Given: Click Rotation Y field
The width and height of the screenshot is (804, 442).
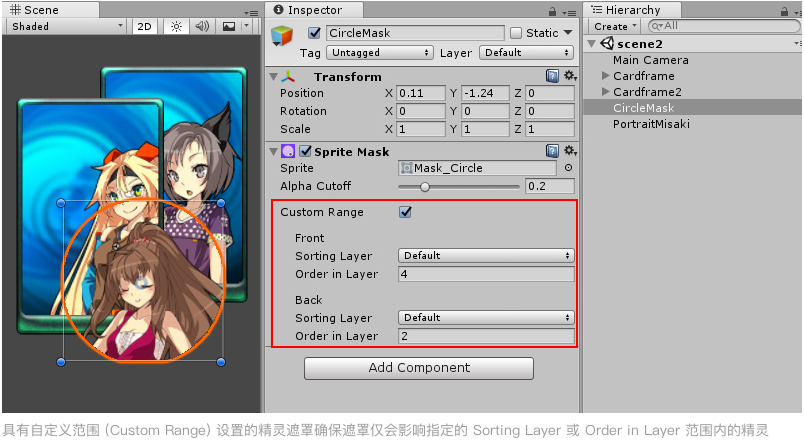Looking at the screenshot, I should coord(485,111).
